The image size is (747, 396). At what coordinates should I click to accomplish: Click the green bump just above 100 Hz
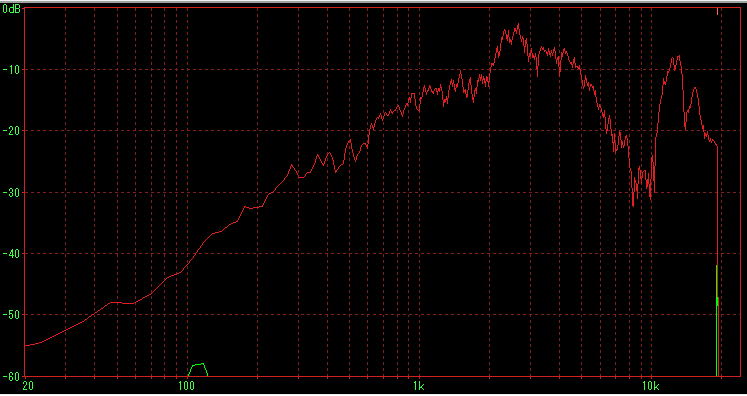(x=198, y=369)
